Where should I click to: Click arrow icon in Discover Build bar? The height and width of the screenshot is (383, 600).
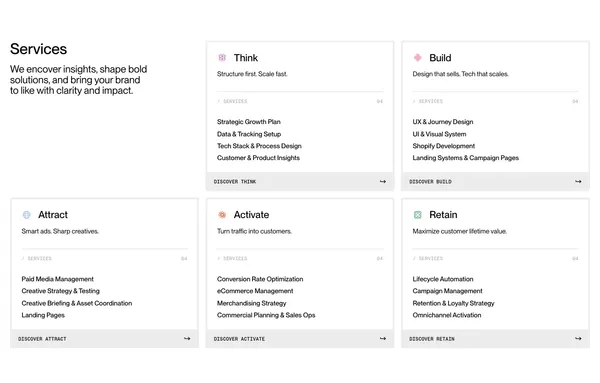578,181
